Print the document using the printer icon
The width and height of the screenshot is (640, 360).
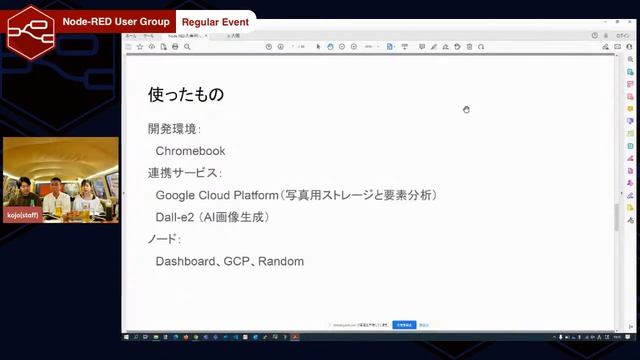point(175,47)
